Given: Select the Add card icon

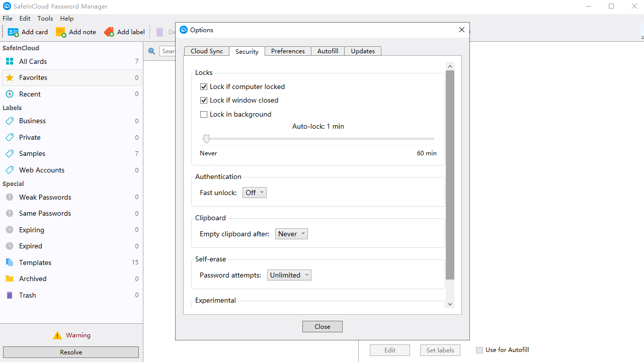Looking at the screenshot, I should click(x=13, y=32).
